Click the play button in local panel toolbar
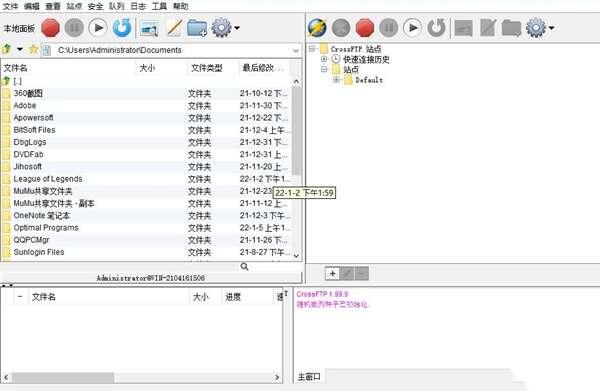 tap(98, 28)
